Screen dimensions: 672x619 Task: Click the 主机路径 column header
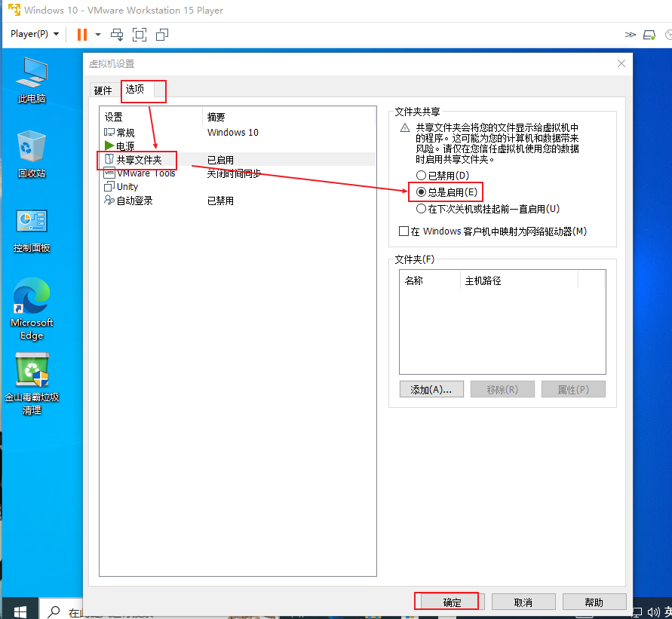click(x=519, y=281)
